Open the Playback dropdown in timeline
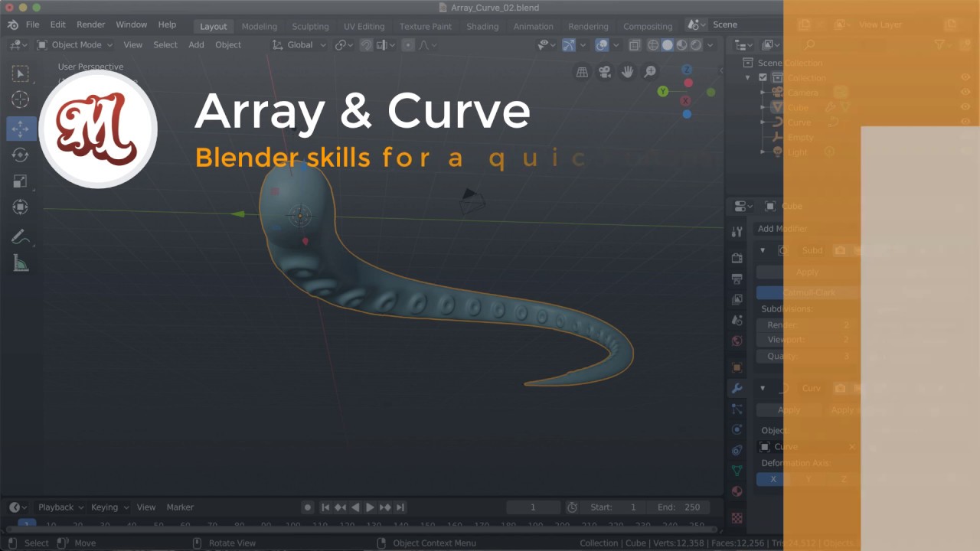Image resolution: width=980 pixels, height=551 pixels. [61, 507]
